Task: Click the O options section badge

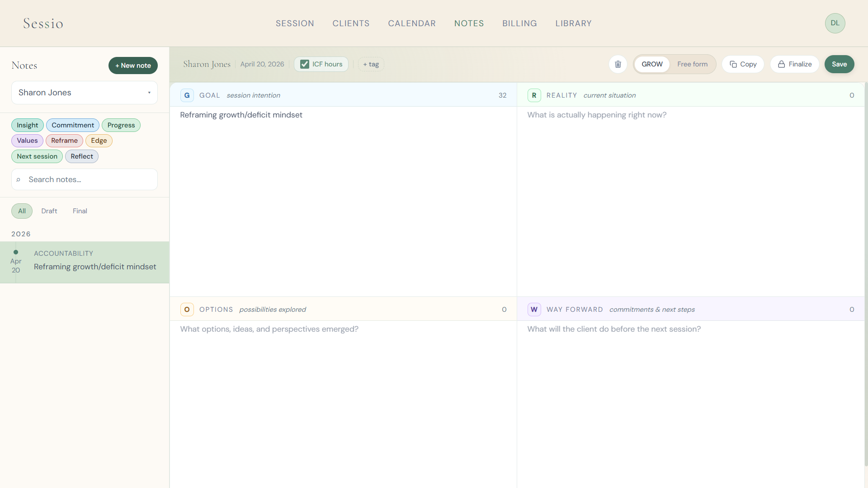Action: [187, 310]
